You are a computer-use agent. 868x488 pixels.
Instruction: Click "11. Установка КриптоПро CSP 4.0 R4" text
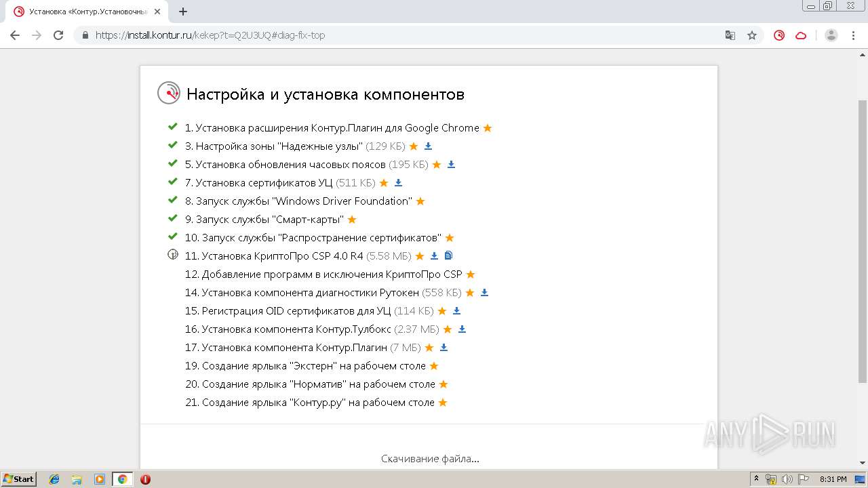pyautogui.click(x=275, y=256)
